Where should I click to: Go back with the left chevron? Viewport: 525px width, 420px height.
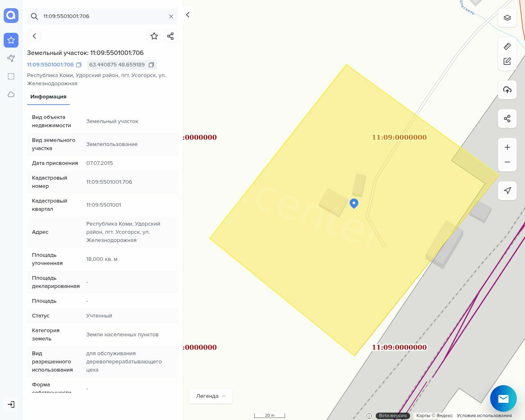(34, 36)
